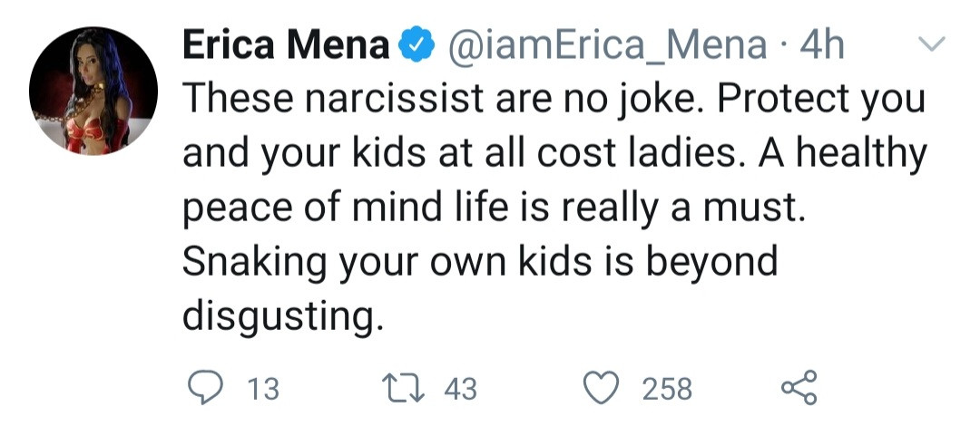The image size is (980, 426).
Task: Open the 4h timestamp permalink
Action: pos(821,47)
